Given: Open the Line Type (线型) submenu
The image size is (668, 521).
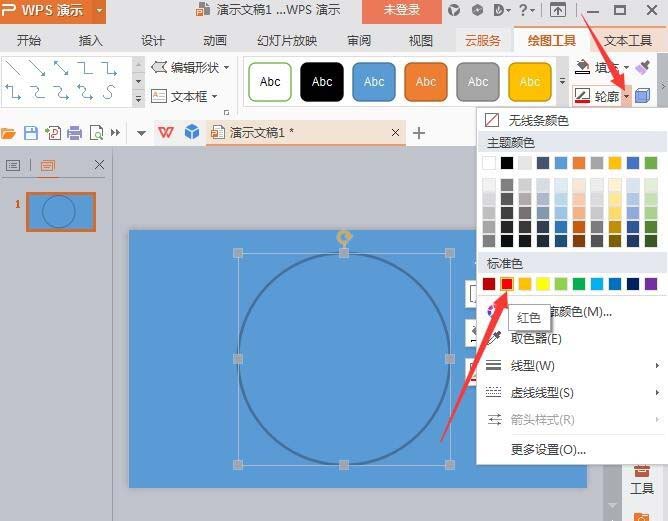Looking at the screenshot, I should click(x=572, y=366).
